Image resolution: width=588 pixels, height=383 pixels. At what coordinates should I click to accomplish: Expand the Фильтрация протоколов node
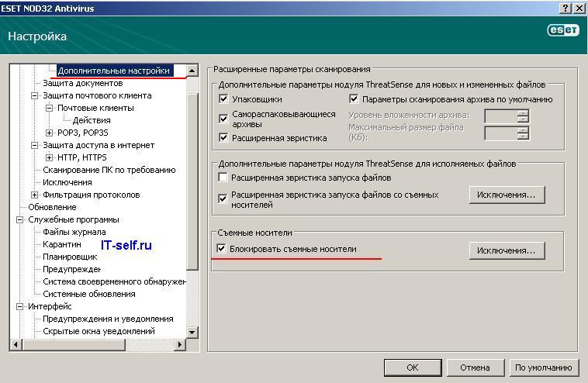point(34,195)
